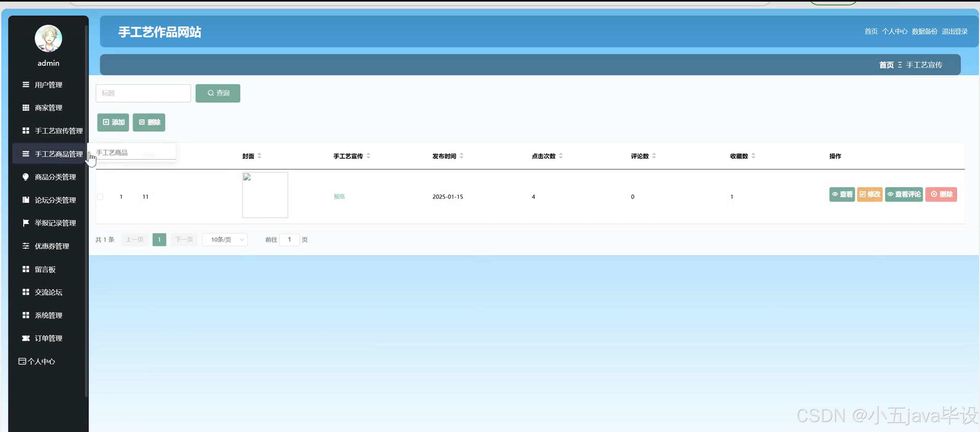Click the 预览 link in the row
Viewport: 980px width, 432px height.
339,197
